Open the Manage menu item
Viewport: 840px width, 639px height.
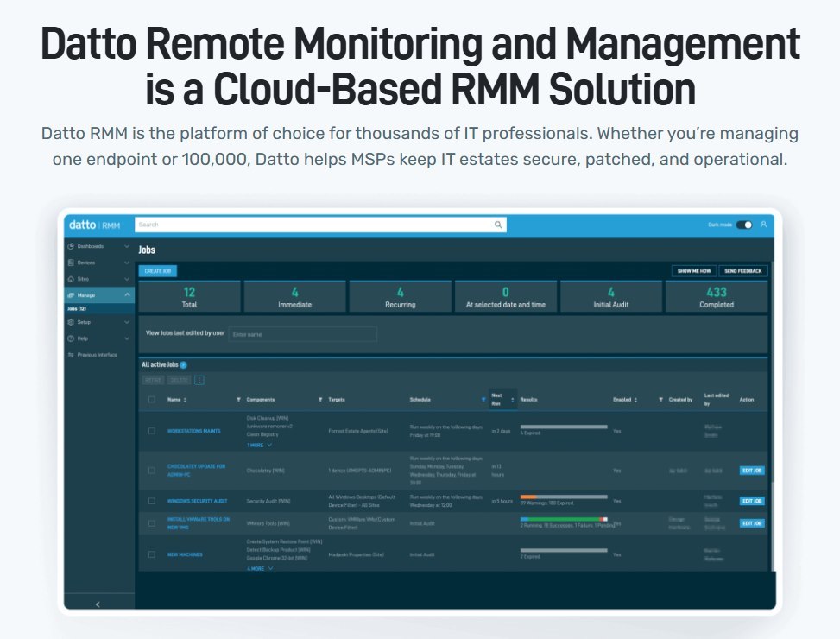click(x=91, y=294)
